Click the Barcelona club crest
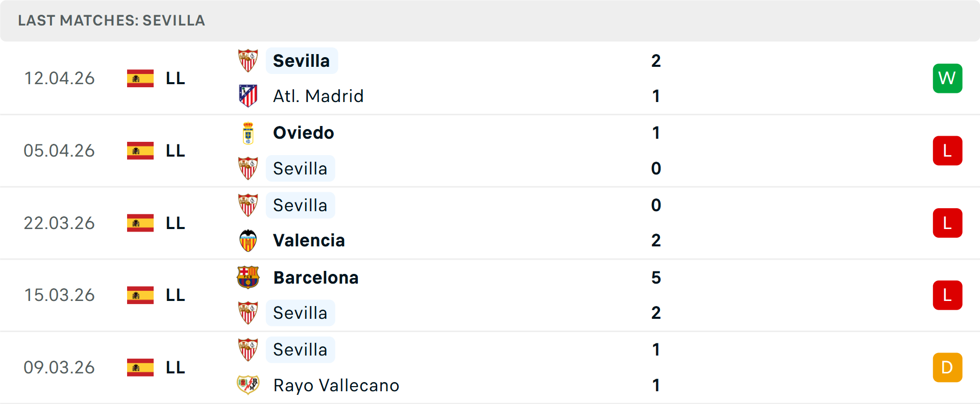 click(249, 277)
